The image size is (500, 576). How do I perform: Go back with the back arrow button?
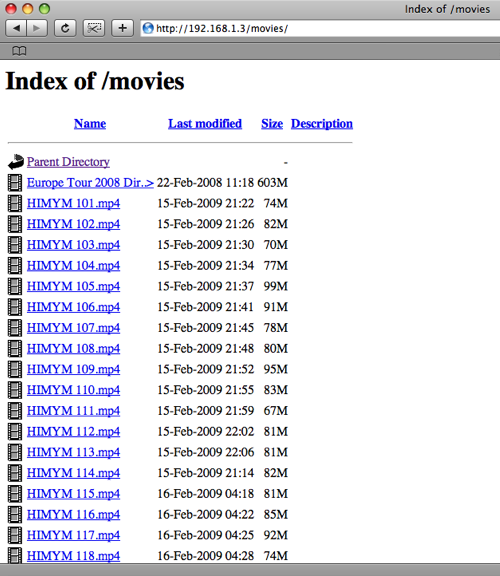(x=16, y=28)
